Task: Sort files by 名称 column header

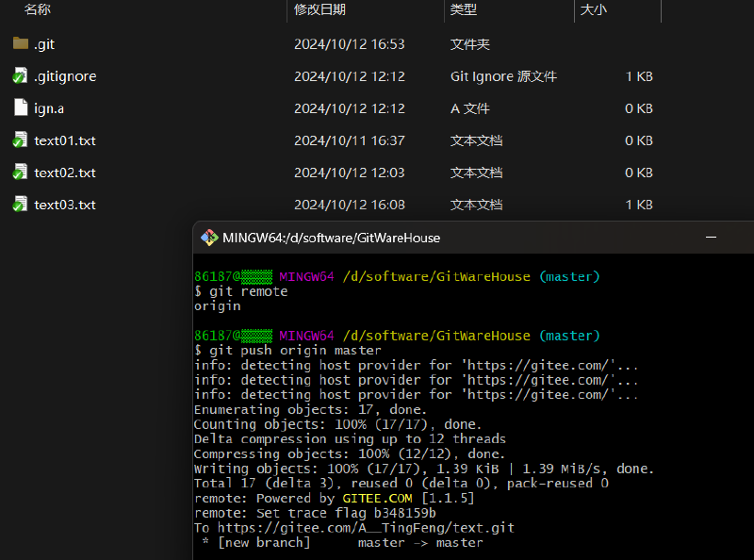Action: click(x=38, y=9)
